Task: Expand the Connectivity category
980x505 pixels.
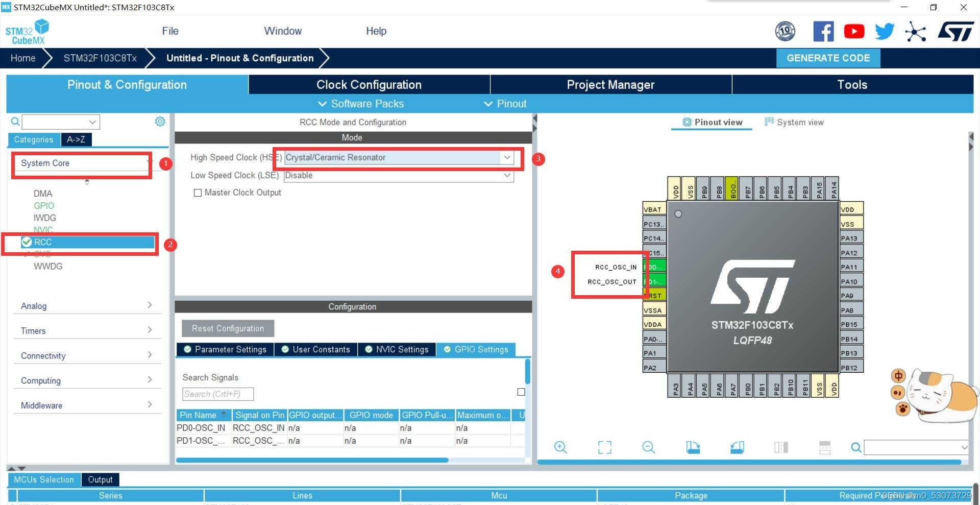Action: click(87, 356)
